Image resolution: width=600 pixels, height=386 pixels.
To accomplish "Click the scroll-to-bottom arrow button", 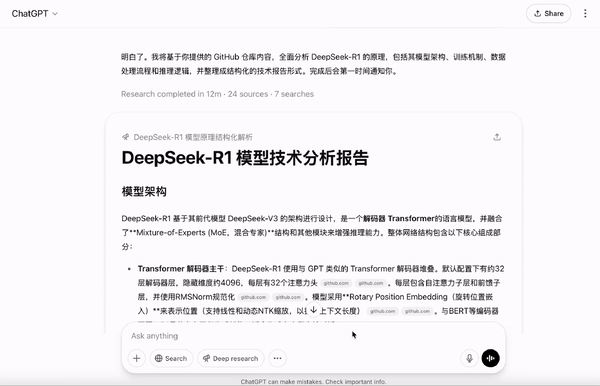I will click(x=313, y=310).
